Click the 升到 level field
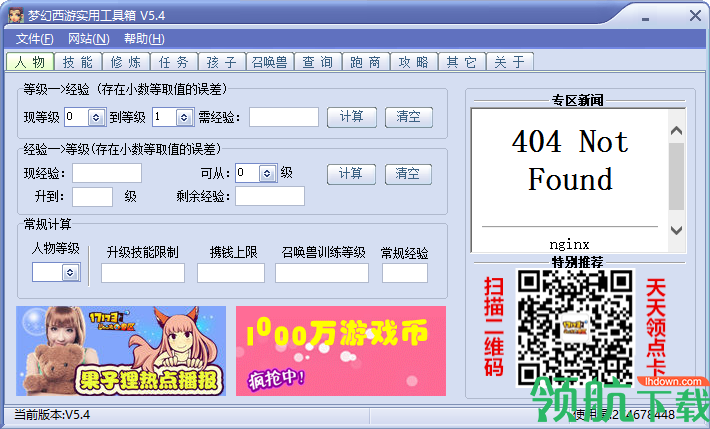The height and width of the screenshot is (429, 710). tap(92, 197)
